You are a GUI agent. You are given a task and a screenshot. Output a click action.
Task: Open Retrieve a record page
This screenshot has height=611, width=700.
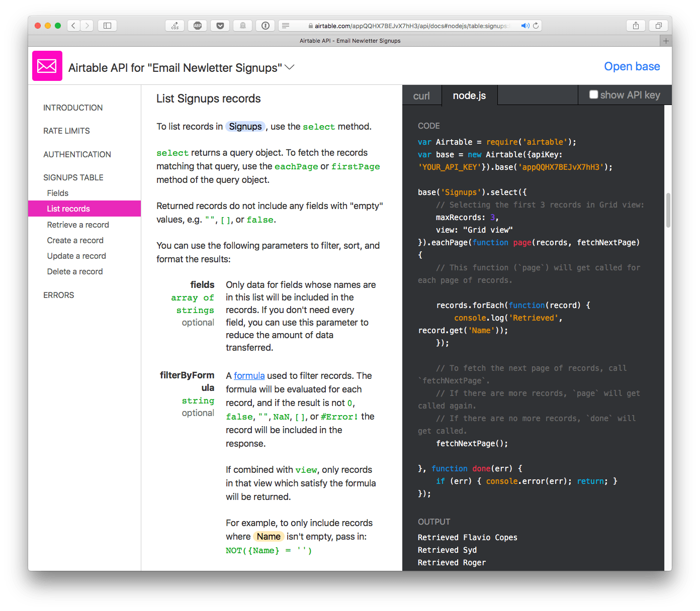coord(78,225)
